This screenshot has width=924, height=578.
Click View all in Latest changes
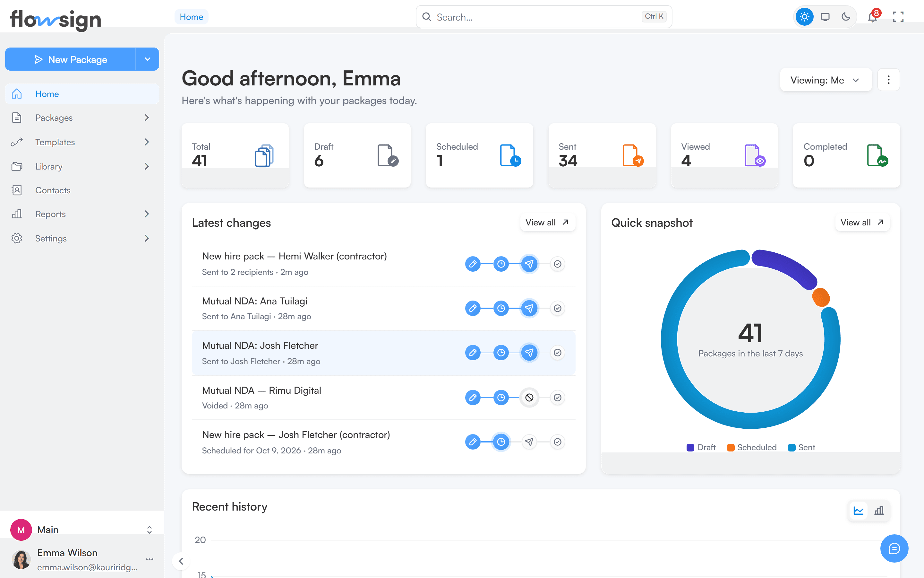coord(547,223)
